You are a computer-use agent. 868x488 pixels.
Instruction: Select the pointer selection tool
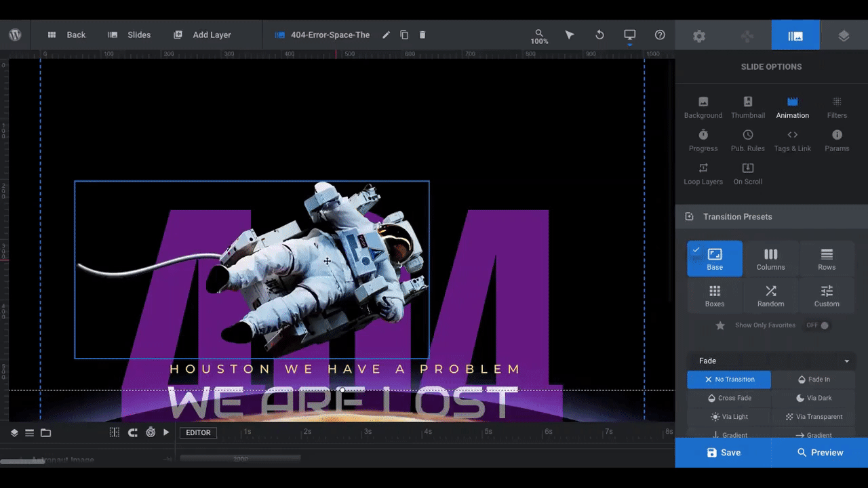(x=570, y=35)
